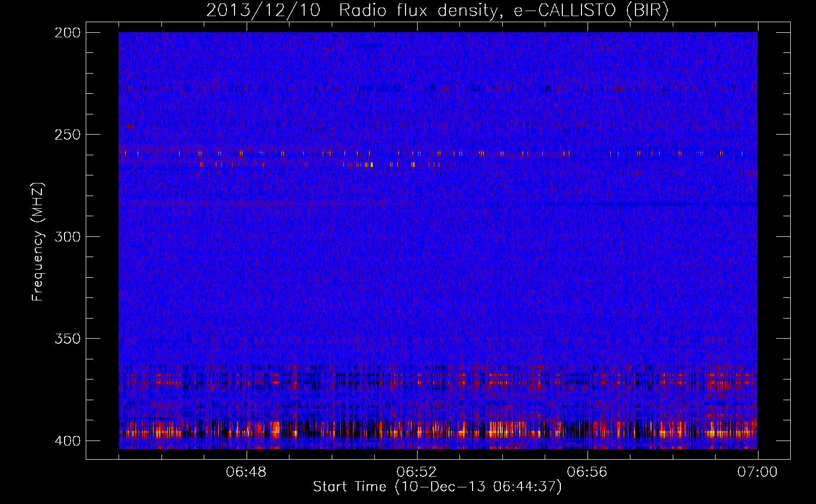Click the 07:00 time tick label

coord(757,472)
